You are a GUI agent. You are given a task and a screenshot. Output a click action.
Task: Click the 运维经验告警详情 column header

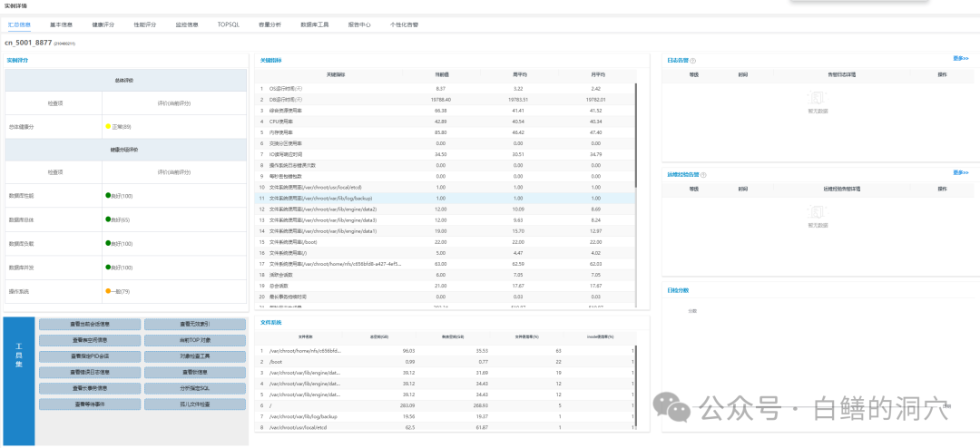coord(841,189)
